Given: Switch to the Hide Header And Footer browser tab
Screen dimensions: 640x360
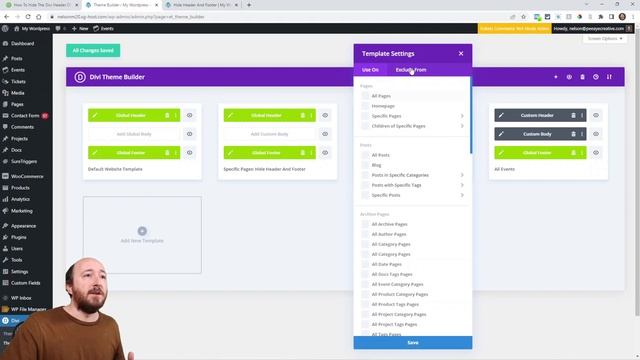Looking at the screenshot, I should [x=201, y=5].
